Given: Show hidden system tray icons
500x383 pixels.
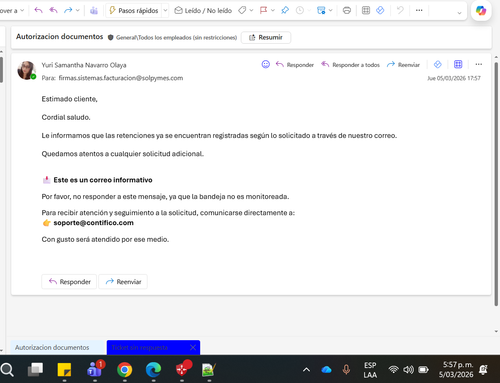Looking at the screenshot, I should (306, 370).
